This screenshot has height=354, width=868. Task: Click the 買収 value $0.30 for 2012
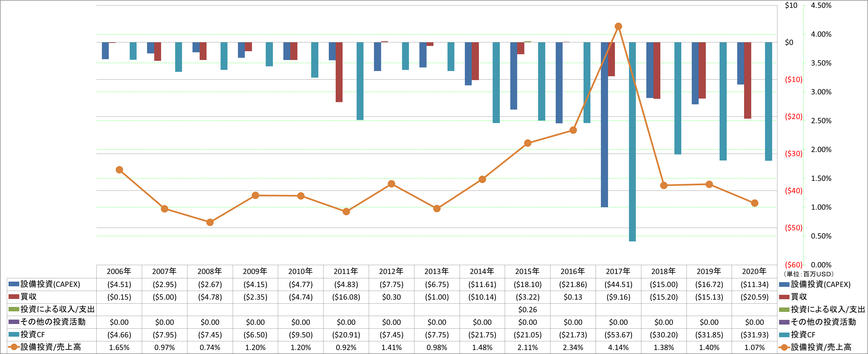(x=392, y=297)
